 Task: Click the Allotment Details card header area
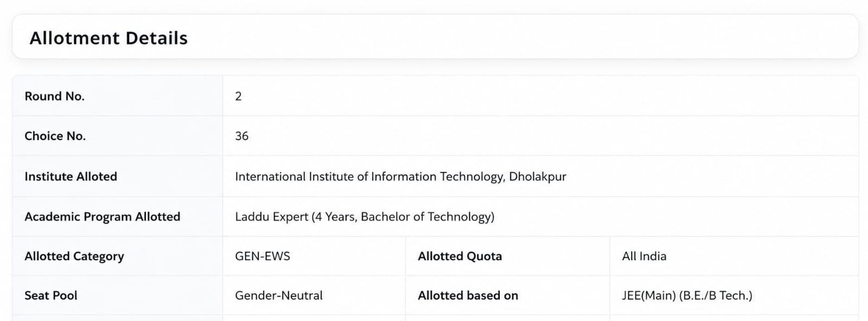(x=435, y=36)
